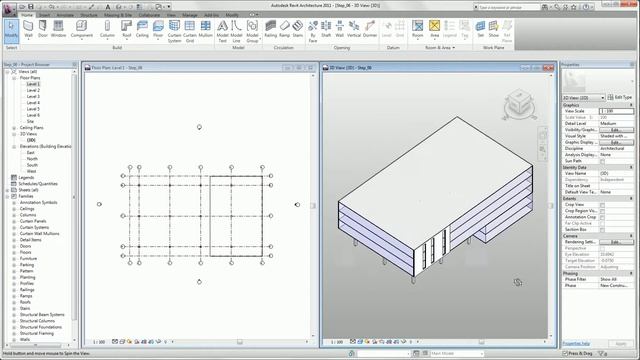Toggle the Crop Region Visible checkbox
The image size is (640, 360).
602,211
